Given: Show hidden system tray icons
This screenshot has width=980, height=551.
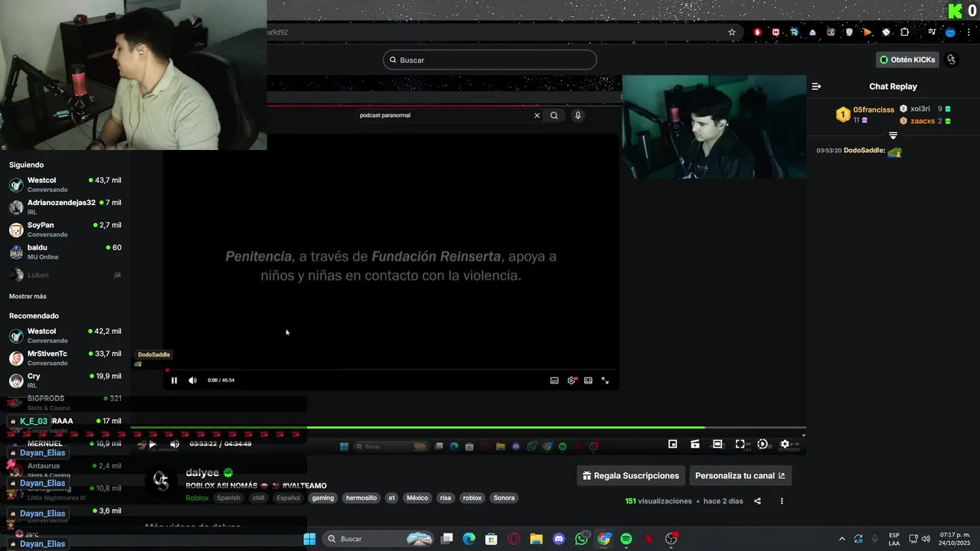Looking at the screenshot, I should coord(841,539).
